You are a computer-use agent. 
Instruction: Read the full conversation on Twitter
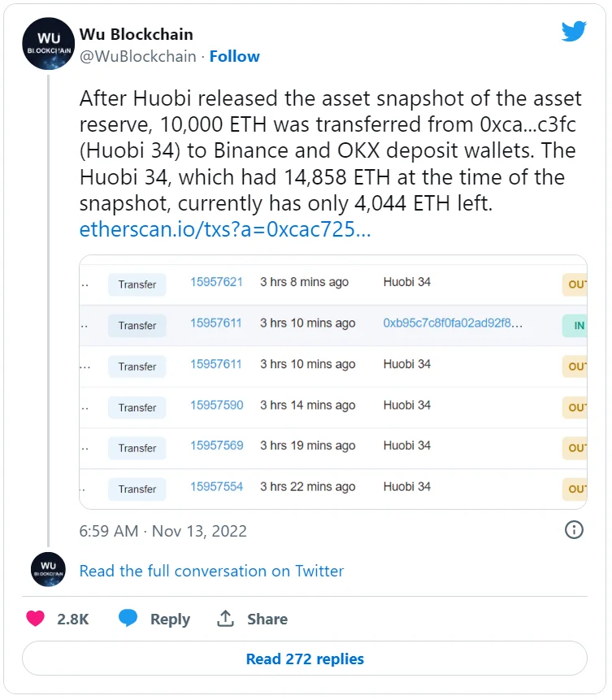[x=211, y=571]
